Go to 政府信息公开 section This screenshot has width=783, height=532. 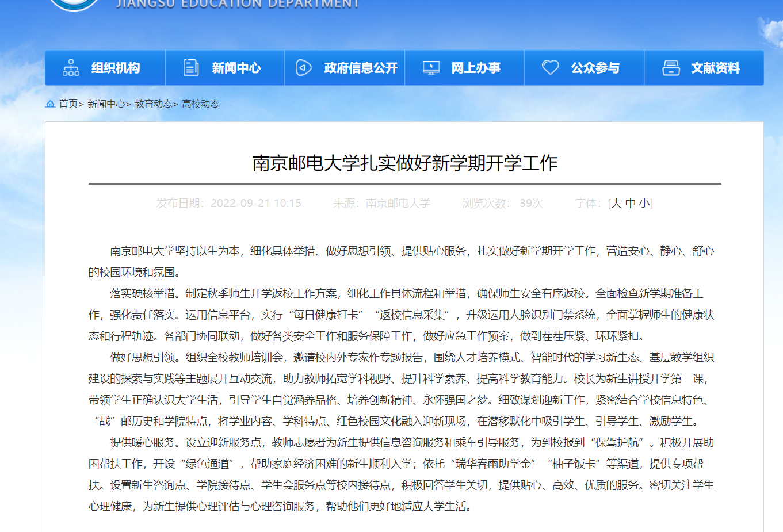(x=361, y=68)
